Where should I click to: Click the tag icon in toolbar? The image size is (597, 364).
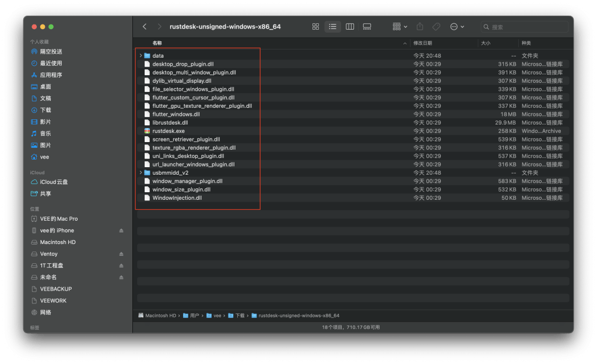pyautogui.click(x=436, y=27)
